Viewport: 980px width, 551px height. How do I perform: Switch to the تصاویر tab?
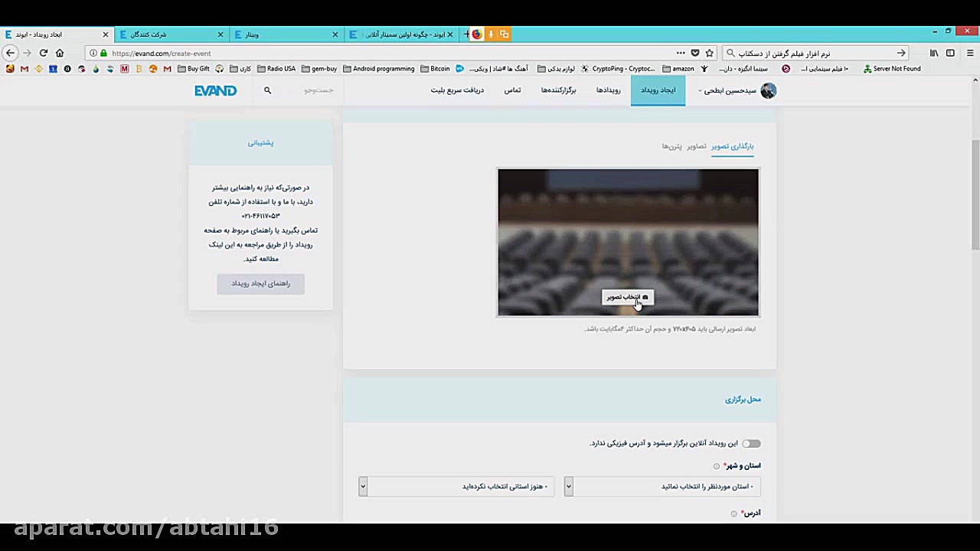coord(695,146)
